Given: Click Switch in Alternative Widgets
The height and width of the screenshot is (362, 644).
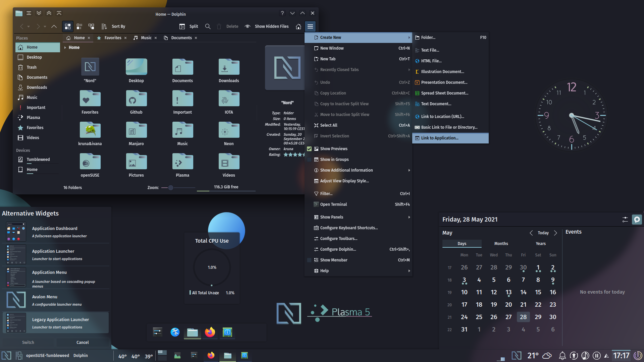Looking at the screenshot, I should coord(28,343).
